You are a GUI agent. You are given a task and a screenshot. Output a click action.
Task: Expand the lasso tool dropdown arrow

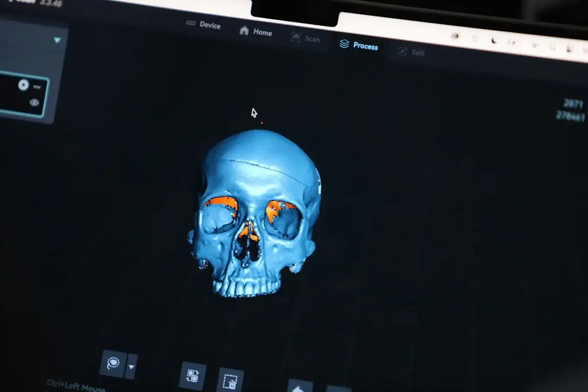tap(131, 367)
